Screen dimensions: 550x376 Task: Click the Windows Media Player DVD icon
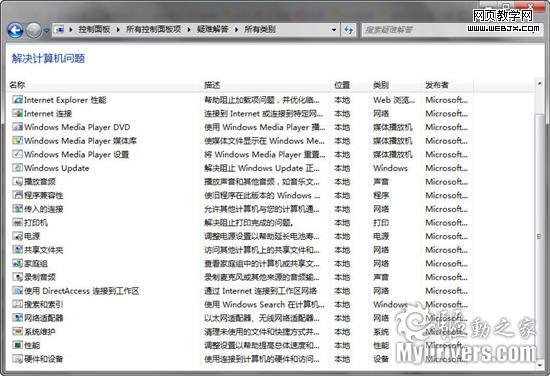click(18, 127)
